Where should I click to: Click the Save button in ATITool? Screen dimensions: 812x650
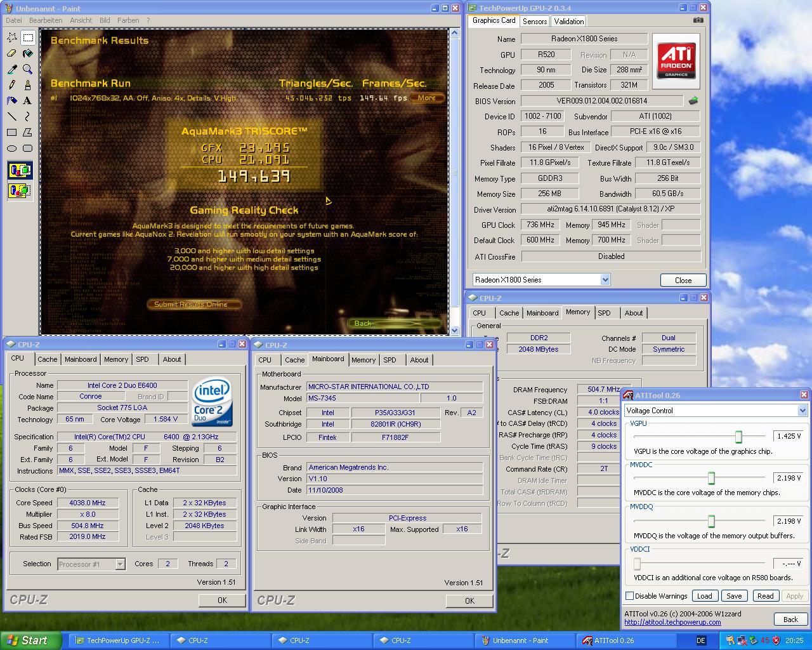coord(734,596)
